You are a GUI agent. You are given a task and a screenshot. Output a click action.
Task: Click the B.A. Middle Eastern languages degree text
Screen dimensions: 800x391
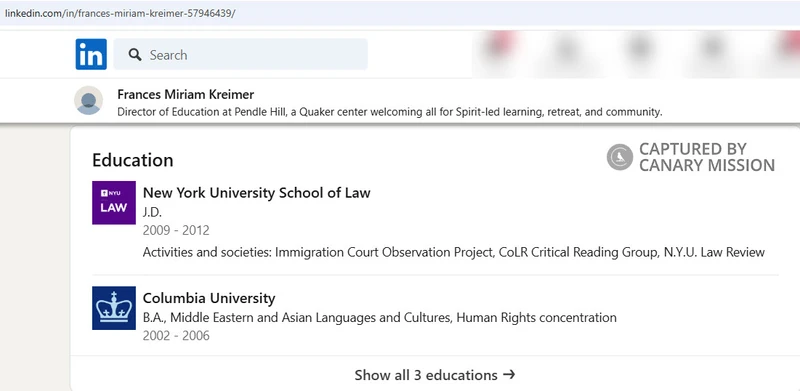(380, 318)
